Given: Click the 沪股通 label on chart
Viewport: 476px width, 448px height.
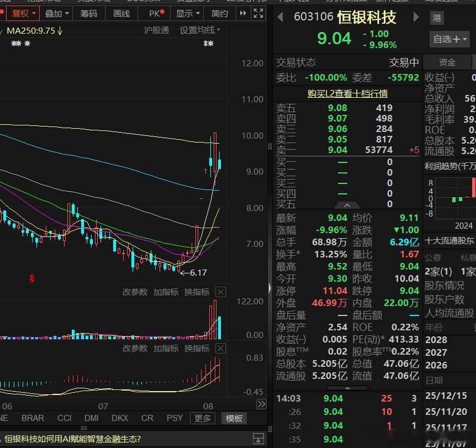Looking at the screenshot, I should [156, 30].
